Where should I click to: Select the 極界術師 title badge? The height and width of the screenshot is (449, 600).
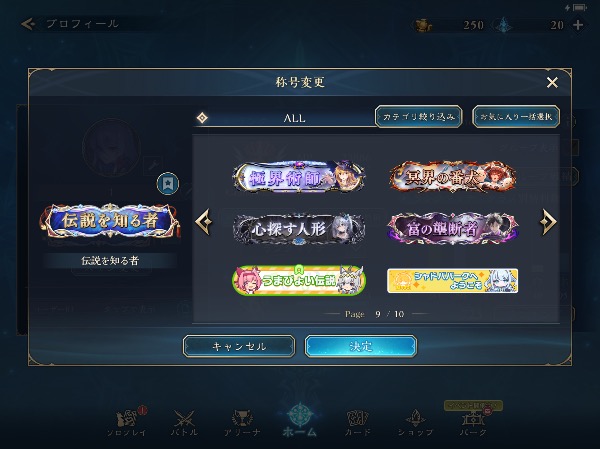(x=299, y=177)
